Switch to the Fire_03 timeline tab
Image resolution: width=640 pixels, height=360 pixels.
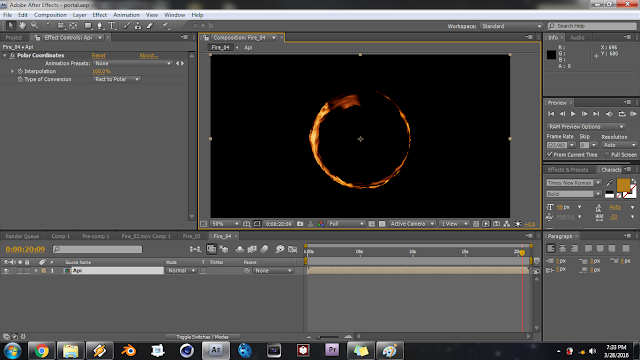click(191, 236)
